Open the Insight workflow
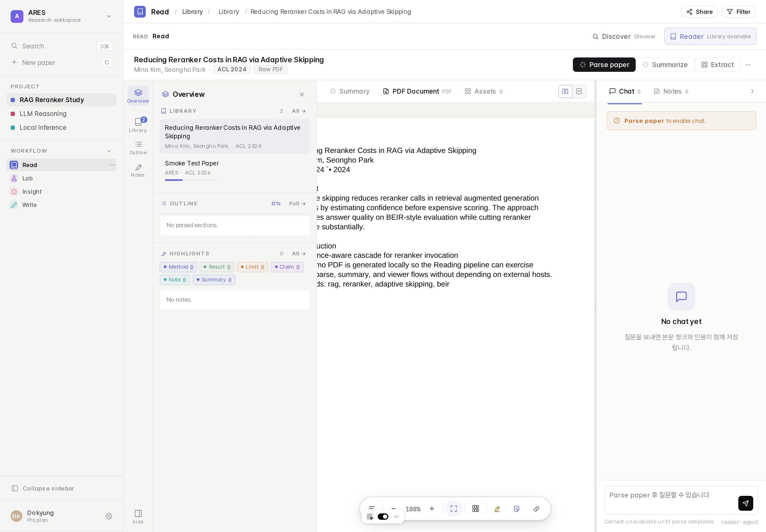 pos(61,192)
